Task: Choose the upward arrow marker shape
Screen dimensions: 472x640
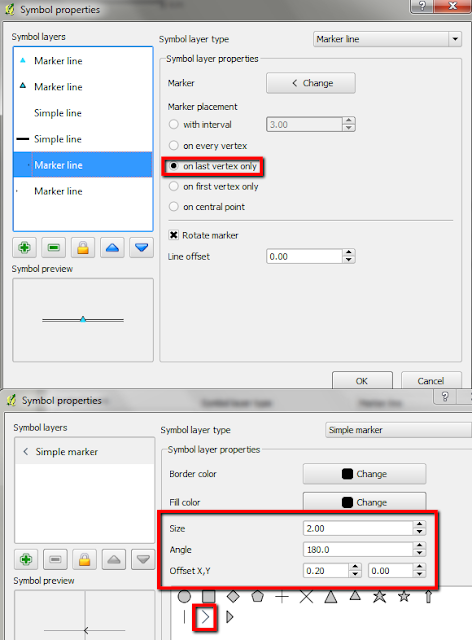Action: pyautogui.click(x=428, y=597)
